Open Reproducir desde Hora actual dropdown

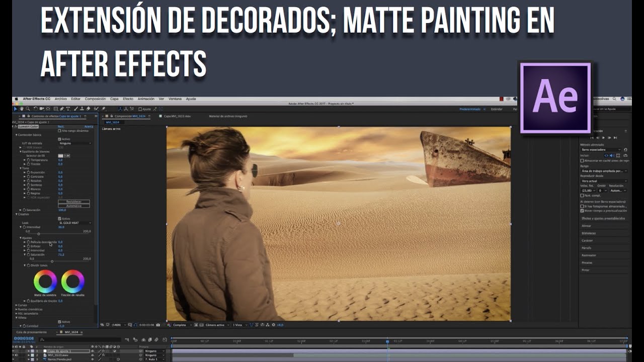(x=604, y=181)
